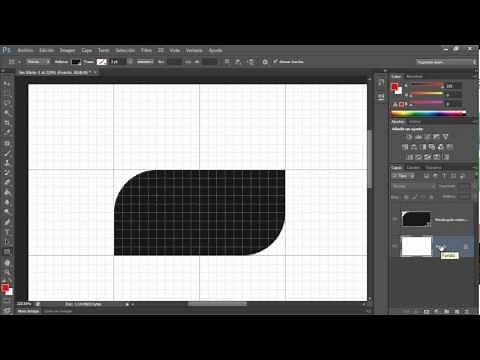
Task: Select the Lasso tool
Action: 7,103
